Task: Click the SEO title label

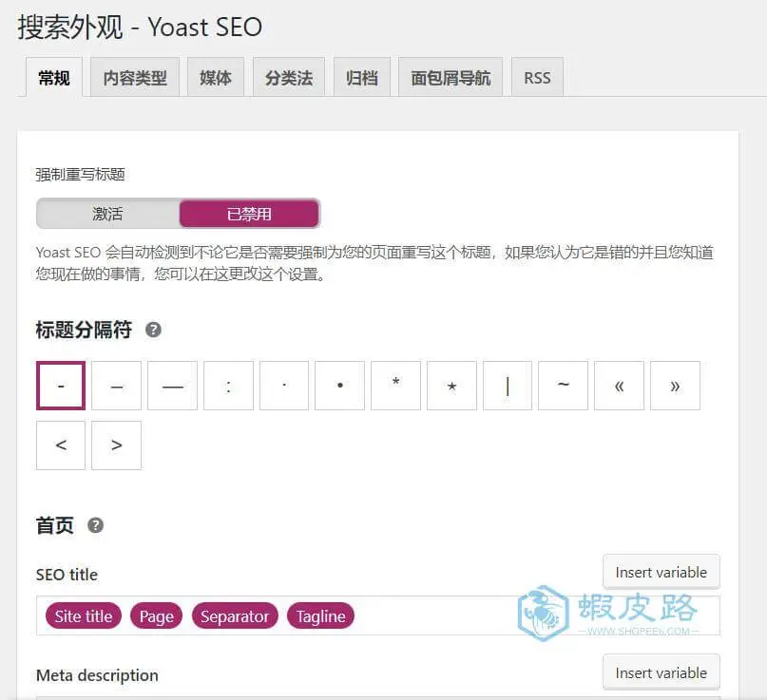Action: tap(67, 575)
